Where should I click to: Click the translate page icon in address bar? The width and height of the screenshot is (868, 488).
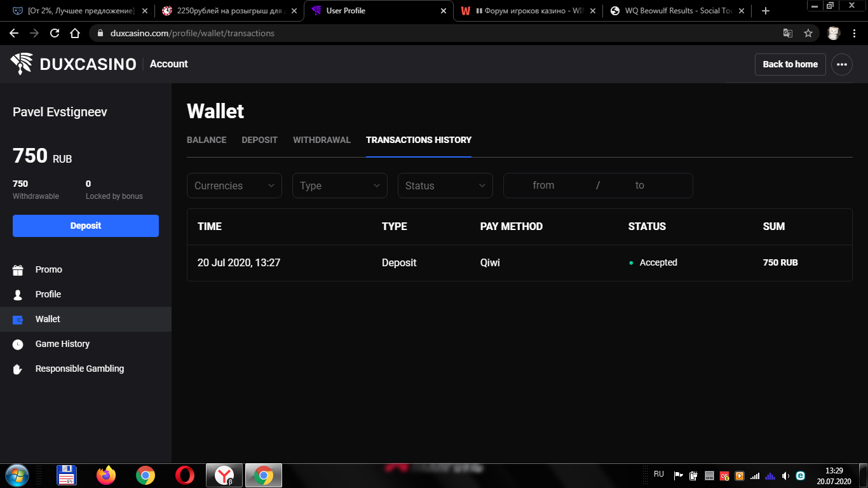point(787,33)
